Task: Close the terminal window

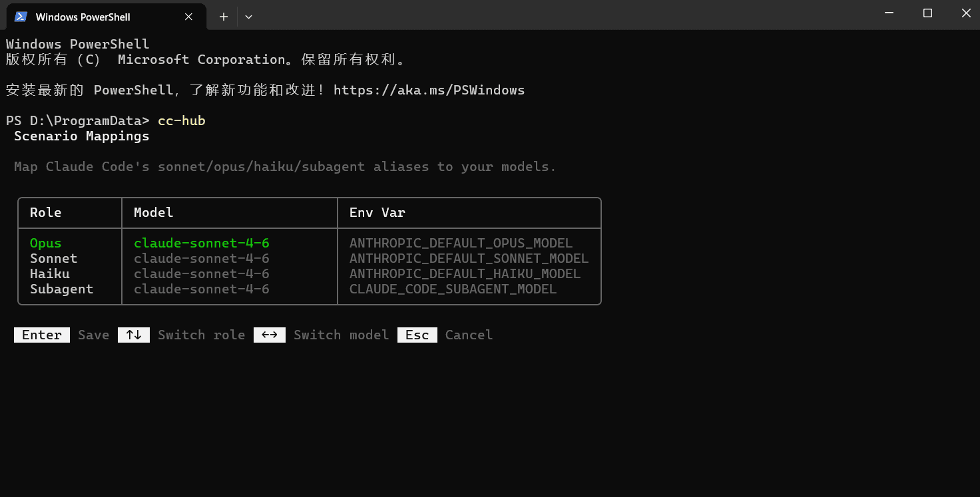Action: point(966,13)
